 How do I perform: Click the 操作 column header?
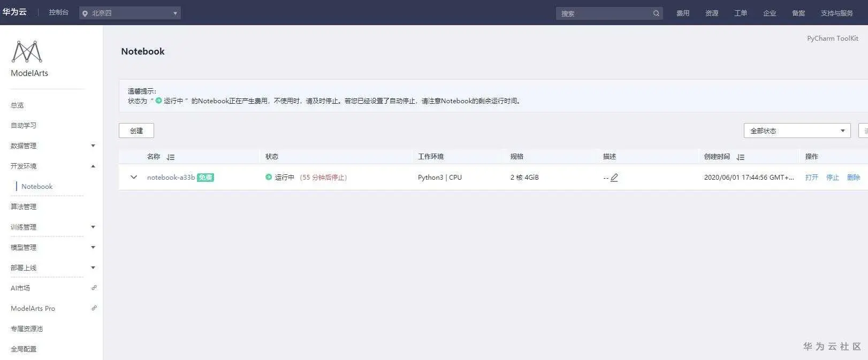(812, 156)
